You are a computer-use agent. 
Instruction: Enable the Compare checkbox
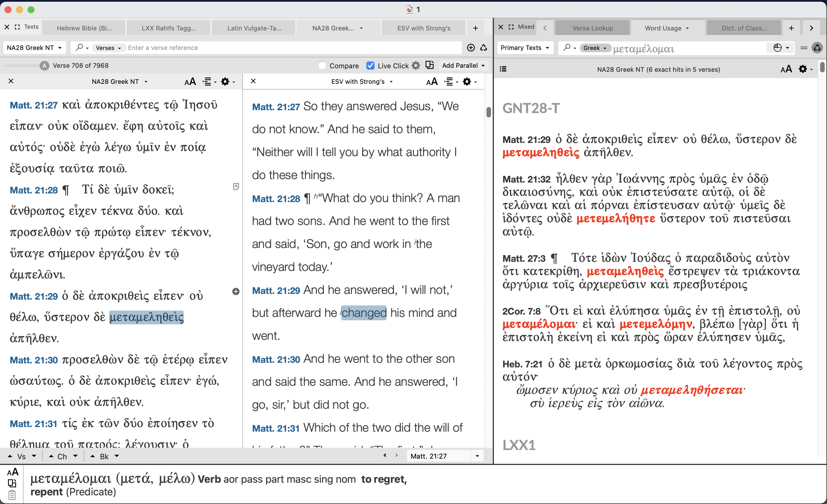(322, 65)
